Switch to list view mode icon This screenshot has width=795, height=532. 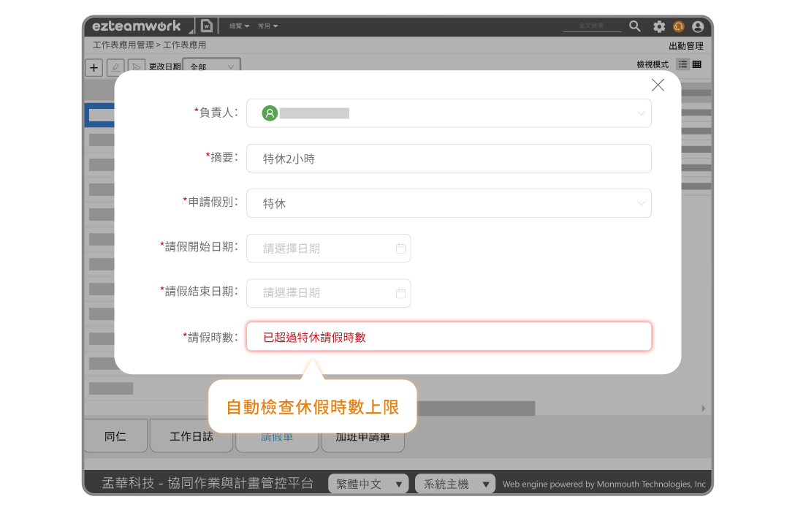pos(682,64)
